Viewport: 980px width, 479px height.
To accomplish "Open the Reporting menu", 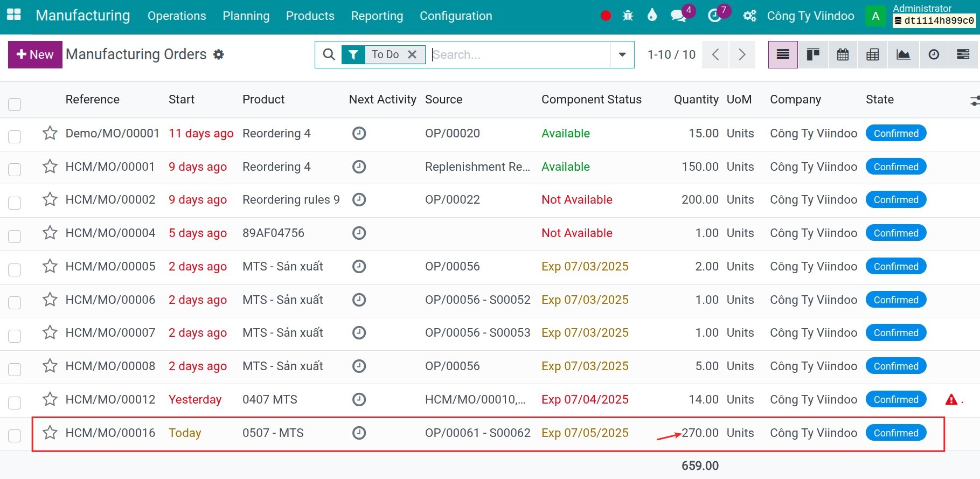I will click(377, 16).
